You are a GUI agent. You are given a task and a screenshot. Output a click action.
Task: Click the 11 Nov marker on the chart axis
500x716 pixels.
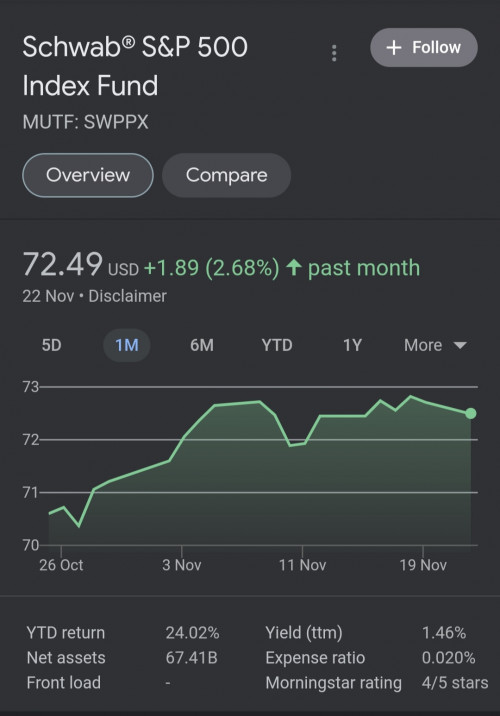[x=302, y=565]
